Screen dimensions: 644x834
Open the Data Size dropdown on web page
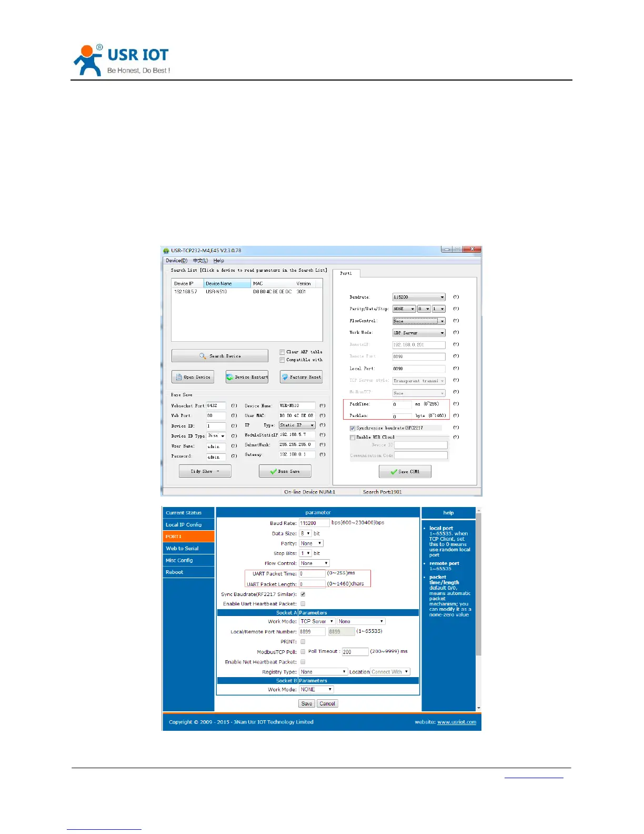point(306,533)
